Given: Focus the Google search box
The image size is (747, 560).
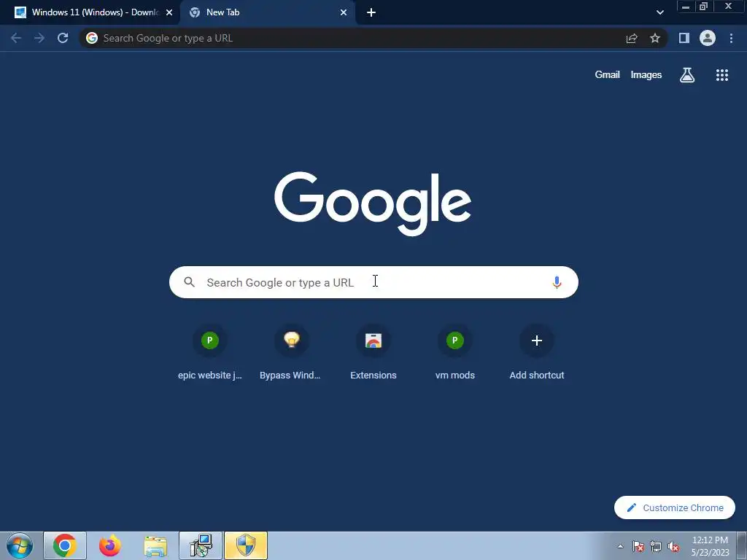Looking at the screenshot, I should [373, 282].
